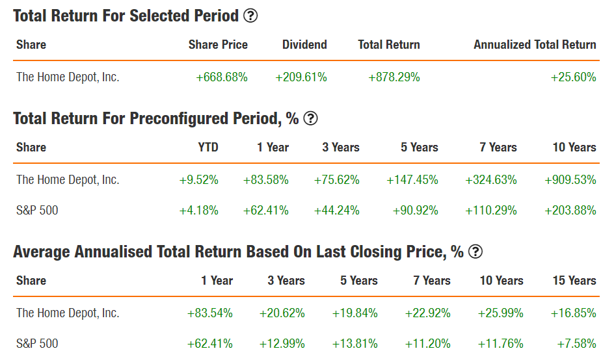Click the "Annualized Total Return" column header
This screenshot has width=614, height=364.
pos(535,45)
